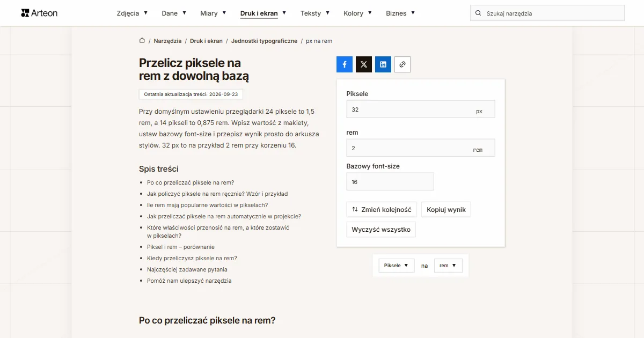The height and width of the screenshot is (338, 644).
Task: Click the Wyczyść wszystko button
Action: pos(381,230)
